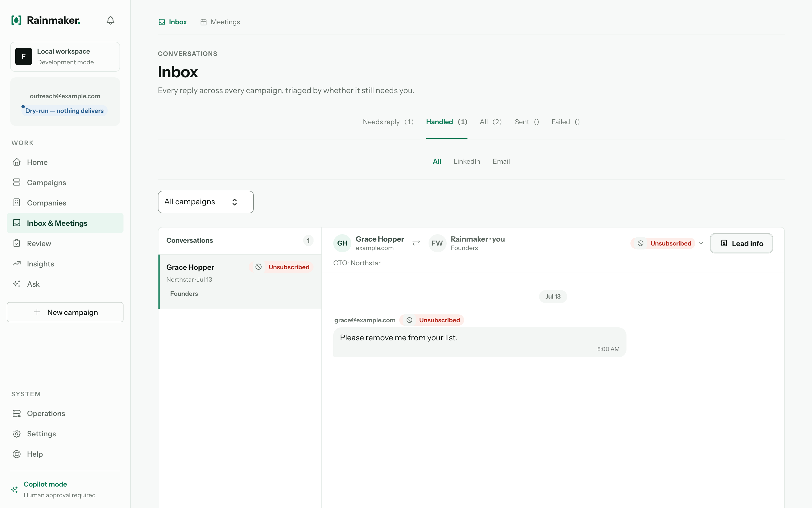Click the Help lifebuoy icon
The image size is (812, 508).
coord(16,454)
